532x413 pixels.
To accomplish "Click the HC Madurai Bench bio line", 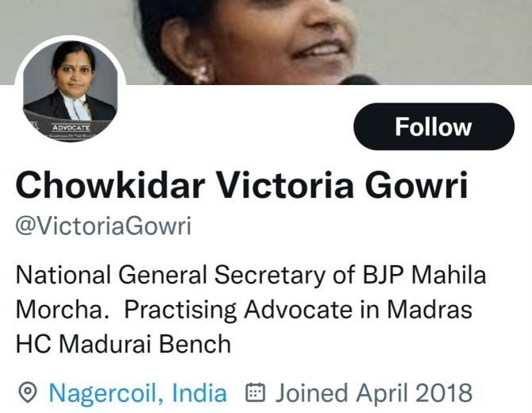I will [x=124, y=344].
